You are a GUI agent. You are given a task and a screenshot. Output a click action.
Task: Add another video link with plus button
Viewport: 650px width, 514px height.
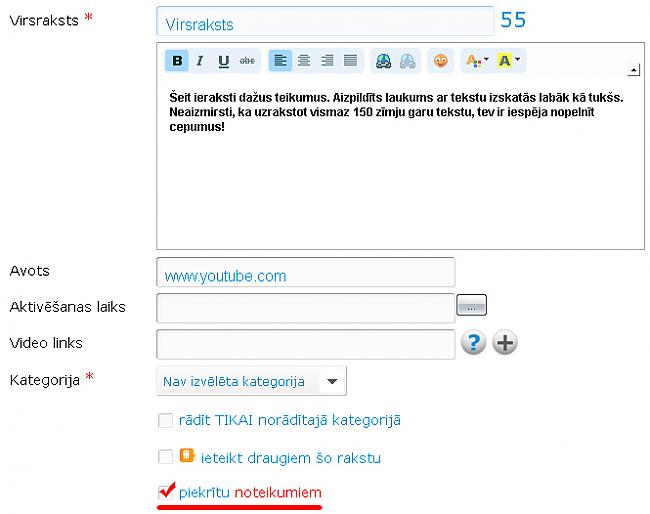(x=504, y=343)
